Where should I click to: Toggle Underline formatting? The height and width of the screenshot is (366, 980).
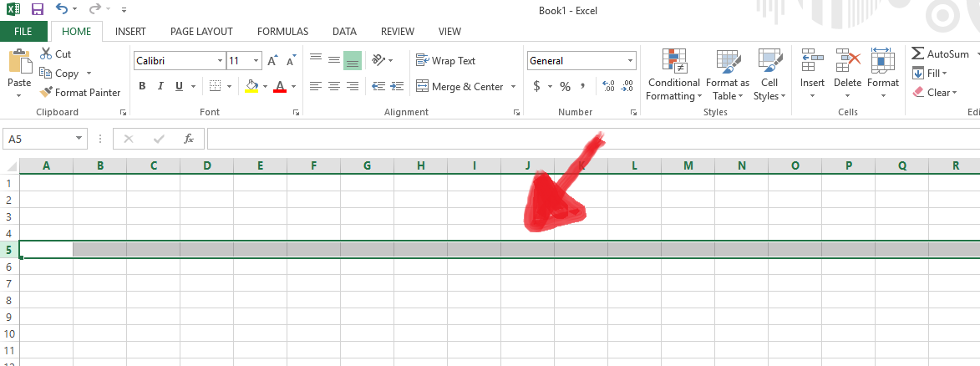180,86
